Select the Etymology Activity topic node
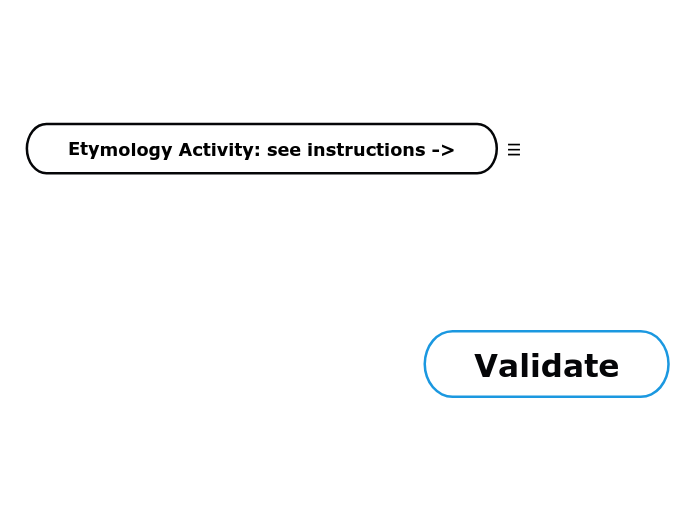The image size is (696, 520). [x=261, y=149]
